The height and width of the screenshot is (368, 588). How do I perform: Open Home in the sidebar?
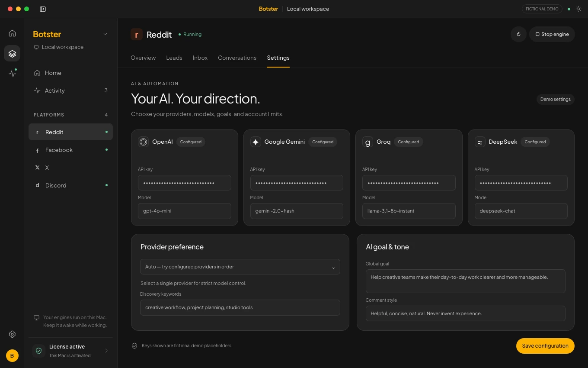(70, 73)
